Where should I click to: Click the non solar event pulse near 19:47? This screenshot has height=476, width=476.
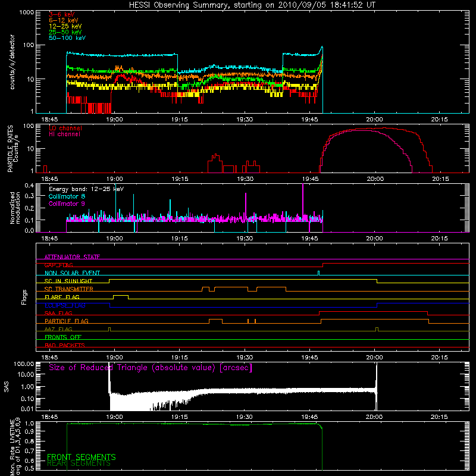(318, 273)
